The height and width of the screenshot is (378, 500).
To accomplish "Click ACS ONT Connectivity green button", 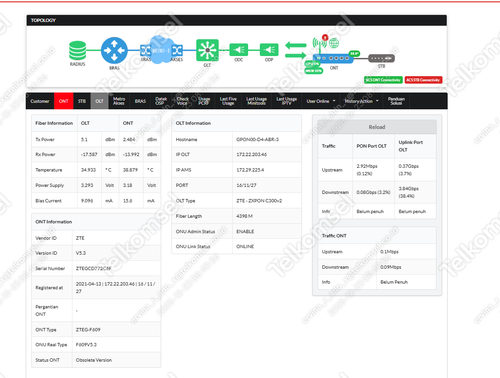I will point(383,80).
